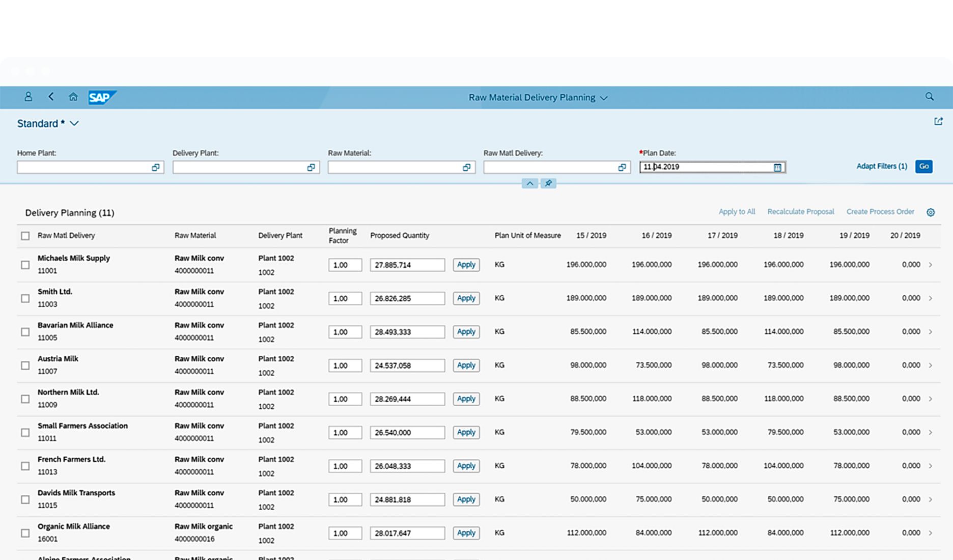This screenshot has height=560, width=953.
Task: Open the Plan Date calendar picker
Action: [777, 167]
